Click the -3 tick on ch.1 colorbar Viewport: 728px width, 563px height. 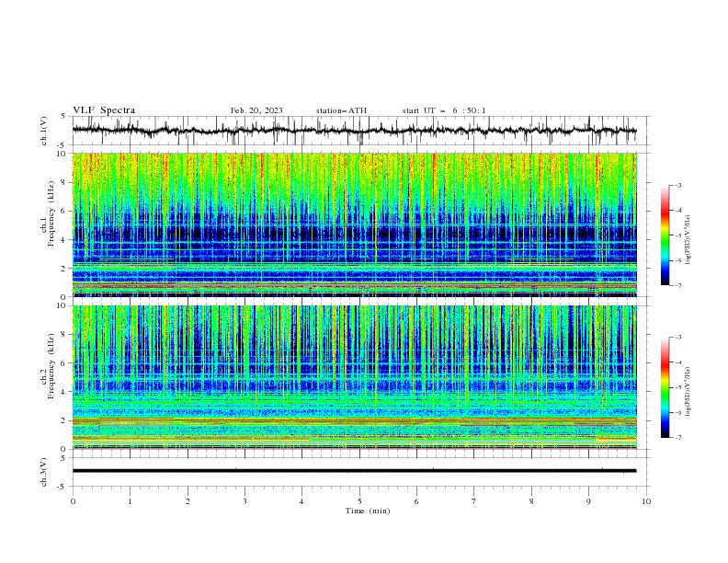[x=678, y=185]
